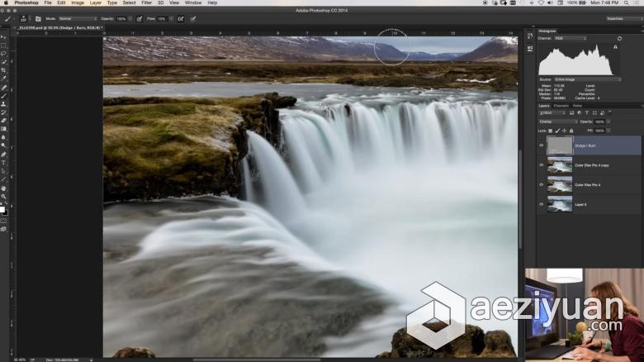Select the Hand tool
The image size is (644, 362).
point(3,188)
